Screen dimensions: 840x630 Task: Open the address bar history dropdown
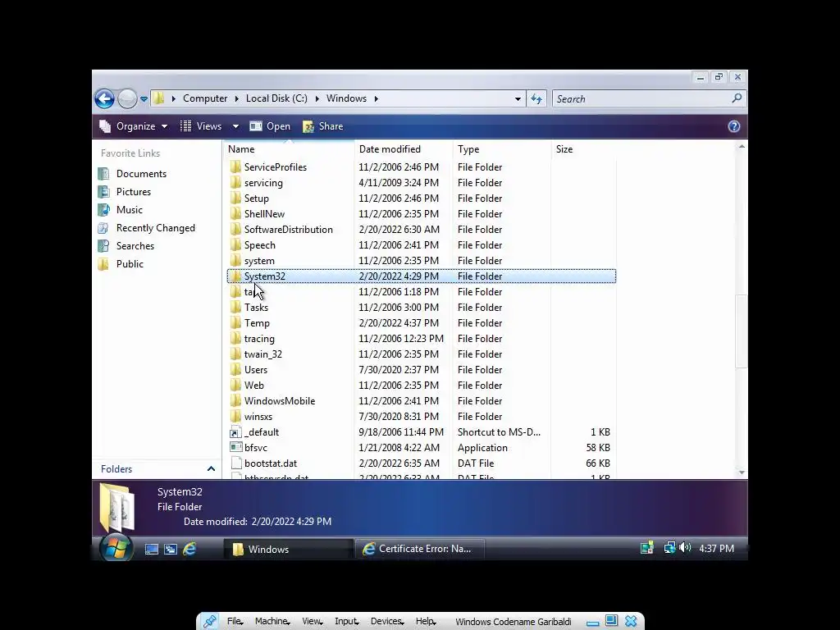tap(518, 99)
